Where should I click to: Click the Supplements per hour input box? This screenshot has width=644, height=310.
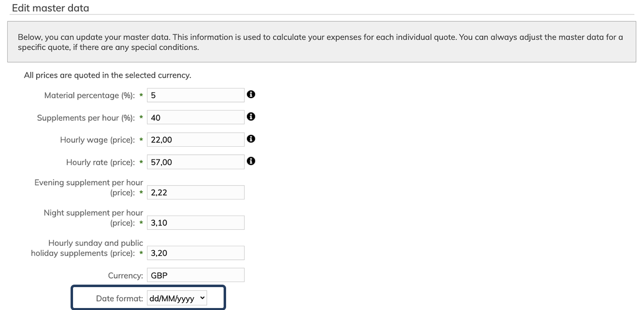click(196, 117)
